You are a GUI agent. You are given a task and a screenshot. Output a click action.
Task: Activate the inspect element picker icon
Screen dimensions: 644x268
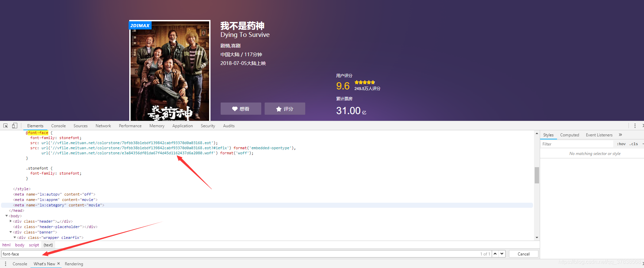pos(5,126)
